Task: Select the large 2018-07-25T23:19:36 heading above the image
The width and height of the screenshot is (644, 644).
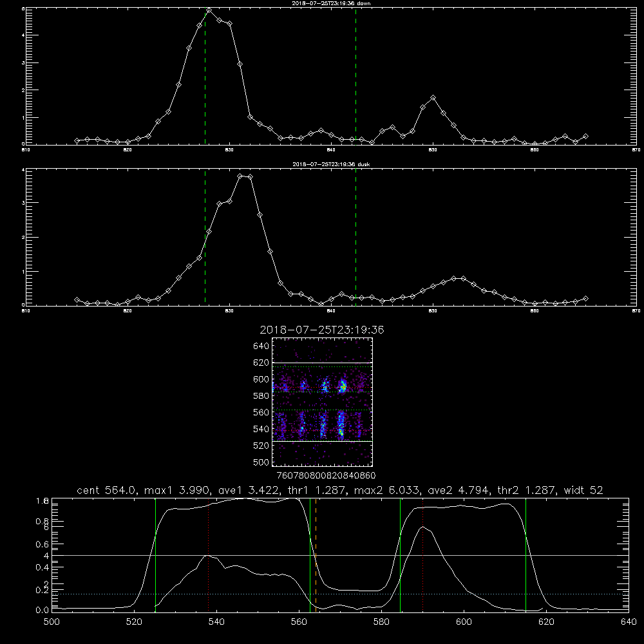Action: 322,330
